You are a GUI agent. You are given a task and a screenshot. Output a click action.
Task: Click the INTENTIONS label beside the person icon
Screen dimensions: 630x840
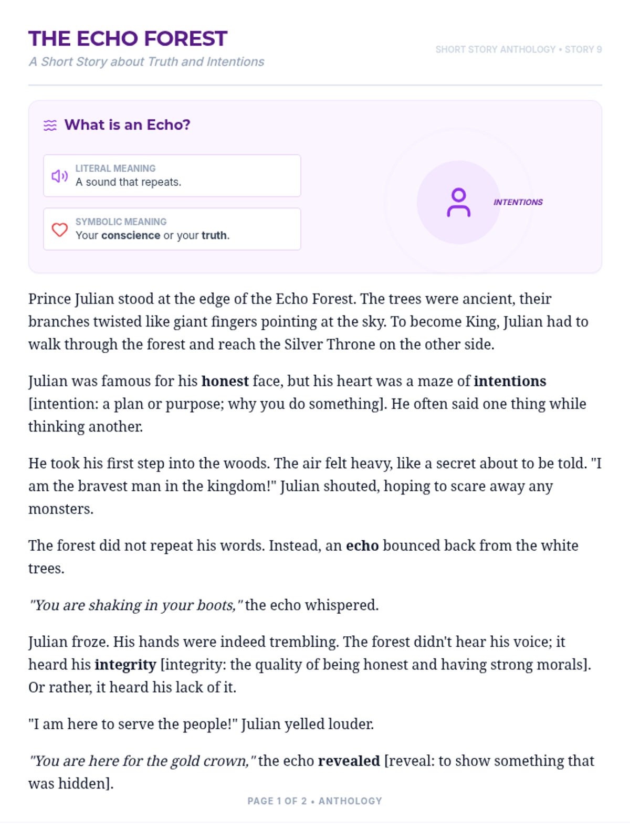pos(518,202)
